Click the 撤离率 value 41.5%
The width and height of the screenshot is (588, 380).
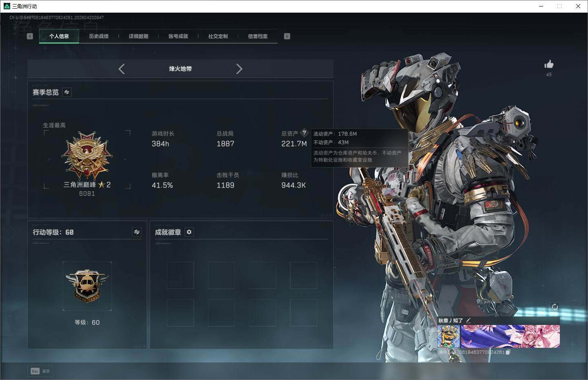pyautogui.click(x=162, y=185)
